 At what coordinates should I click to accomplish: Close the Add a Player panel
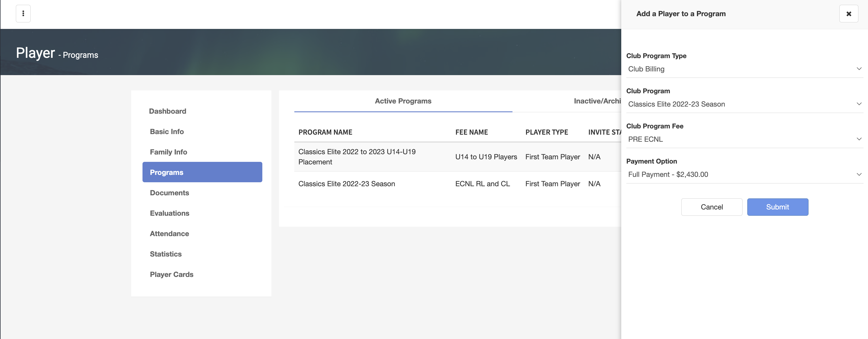pos(848,14)
